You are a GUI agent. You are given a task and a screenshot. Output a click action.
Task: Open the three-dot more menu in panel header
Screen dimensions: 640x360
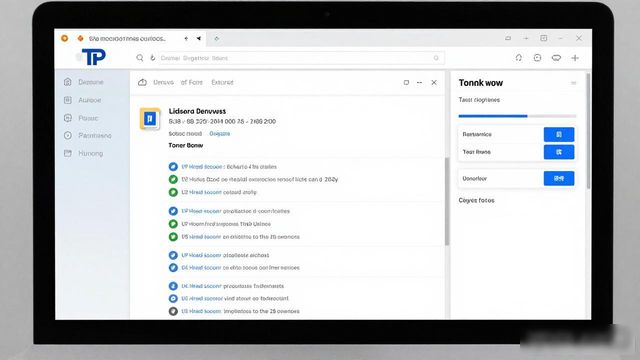[419, 82]
